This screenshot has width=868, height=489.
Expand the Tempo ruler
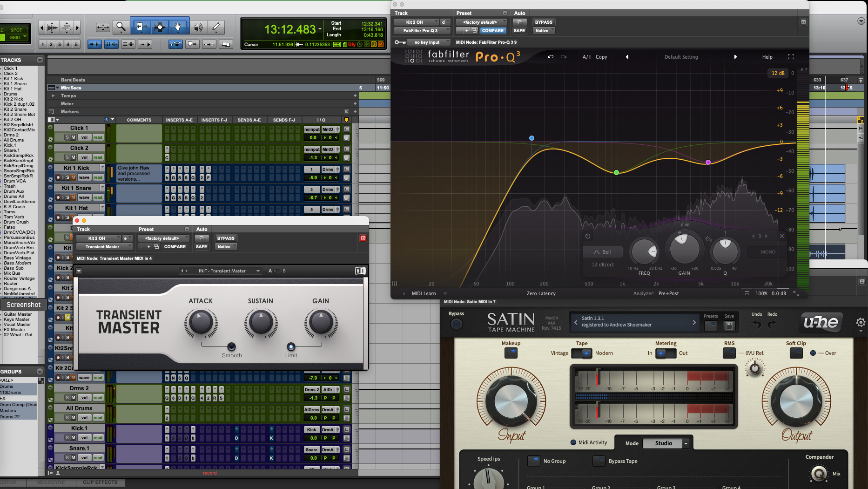[53, 95]
